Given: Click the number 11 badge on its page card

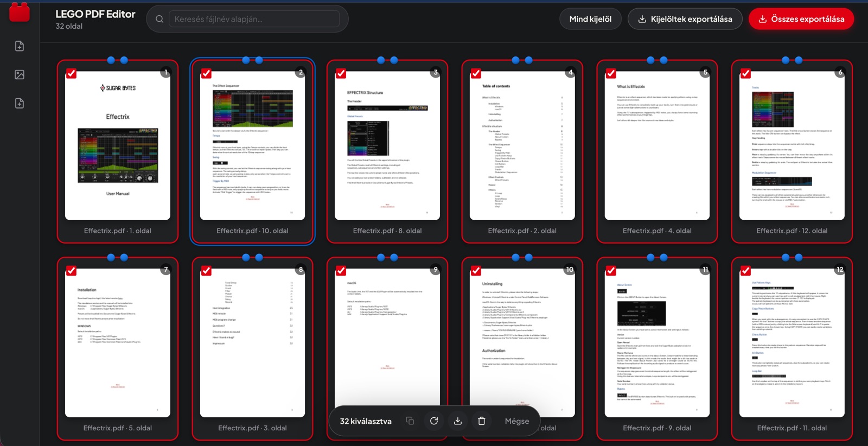Looking at the screenshot, I should point(705,270).
